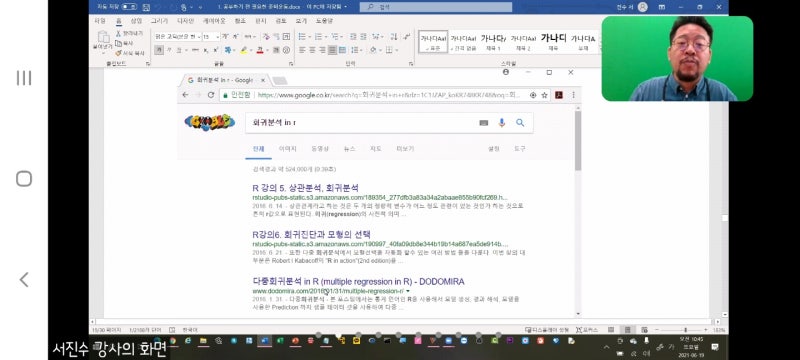Toggle the show paragraph marks button
Image resolution: width=800 pixels, height=360 pixels.
tap(406, 37)
